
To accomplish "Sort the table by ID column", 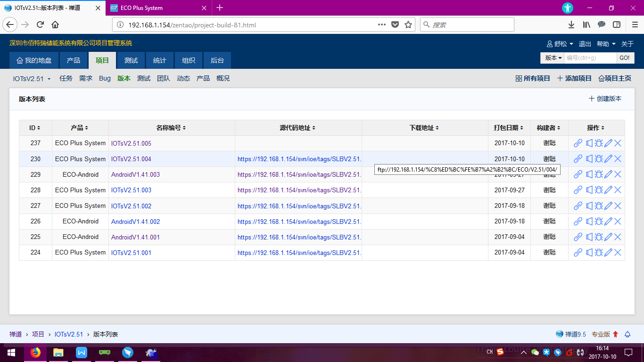I will click(x=34, y=128).
